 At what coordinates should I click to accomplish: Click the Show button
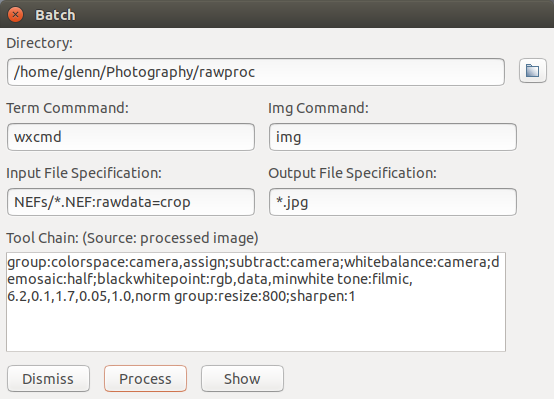tap(242, 379)
